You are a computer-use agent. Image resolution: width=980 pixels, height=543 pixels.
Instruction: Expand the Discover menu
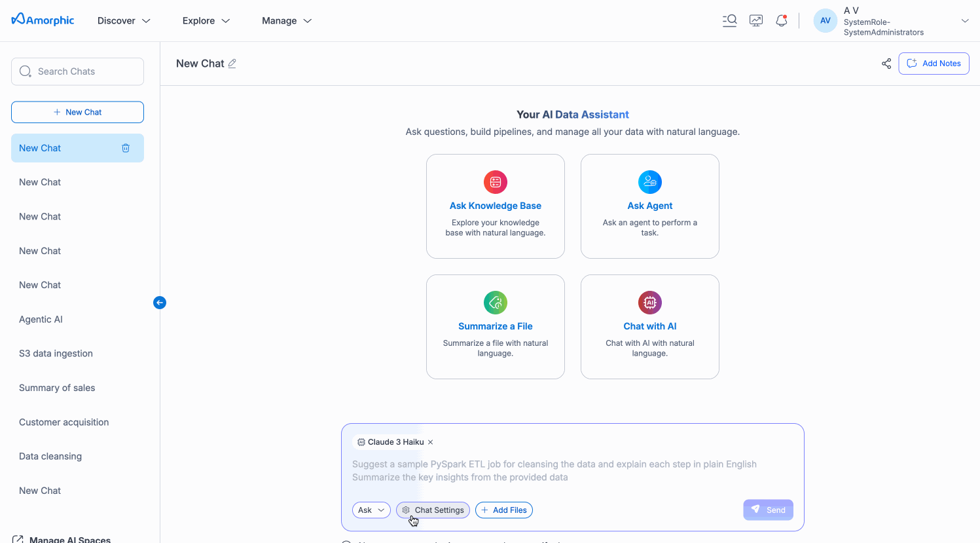124,20
